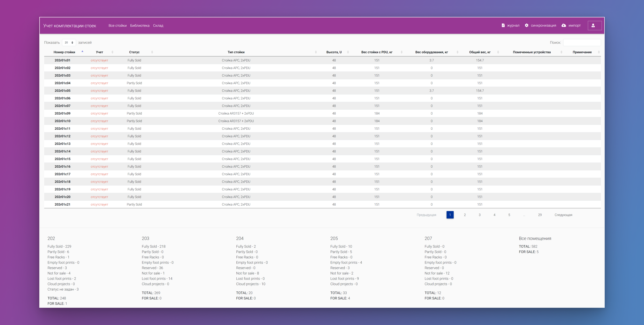The image size is (644, 325).
Task: Click Not for sale - 12 entry
Action: pos(437,273)
